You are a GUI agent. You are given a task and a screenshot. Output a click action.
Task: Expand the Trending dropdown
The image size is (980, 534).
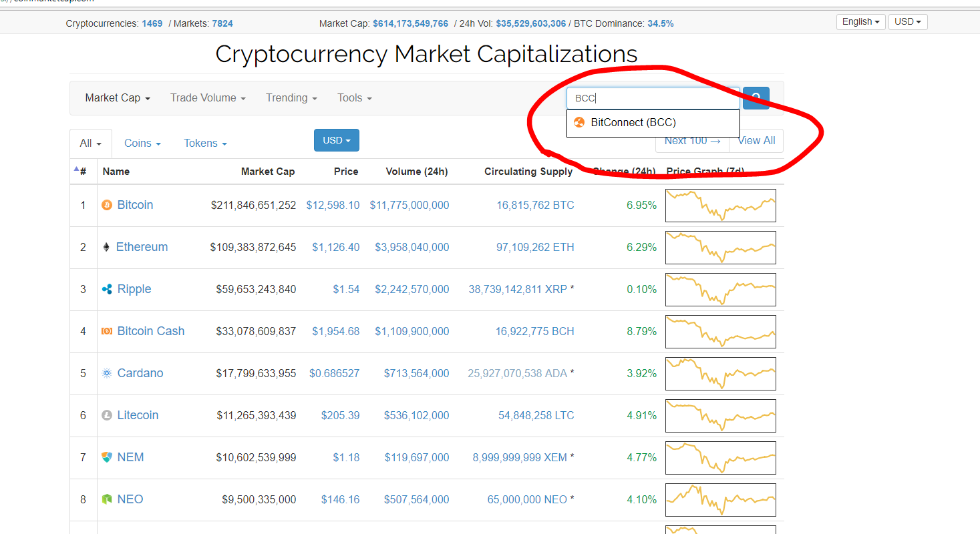291,97
